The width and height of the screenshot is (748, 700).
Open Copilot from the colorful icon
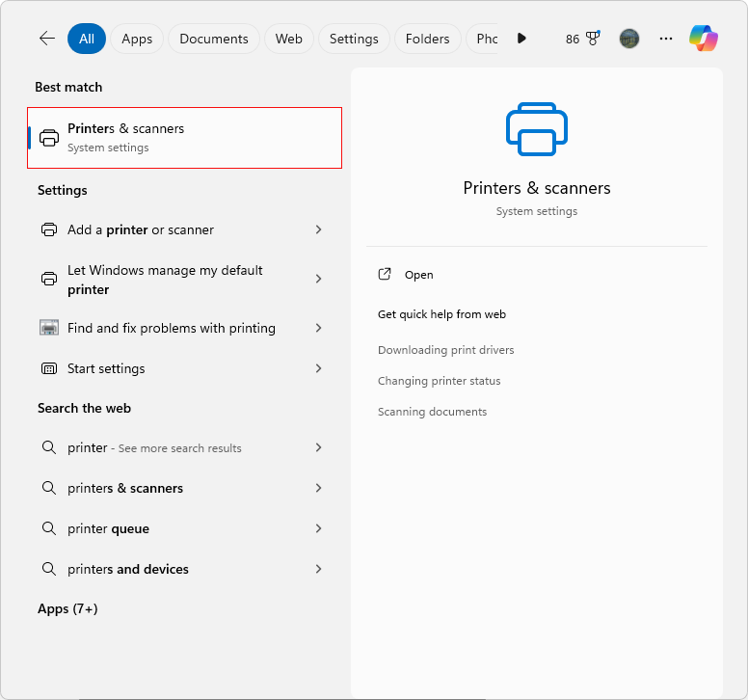703,39
